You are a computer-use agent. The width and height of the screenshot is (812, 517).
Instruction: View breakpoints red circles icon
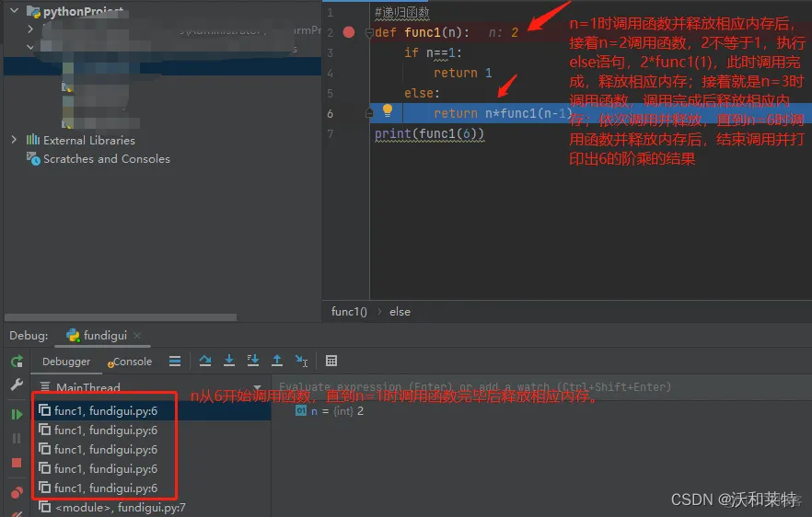click(x=17, y=492)
